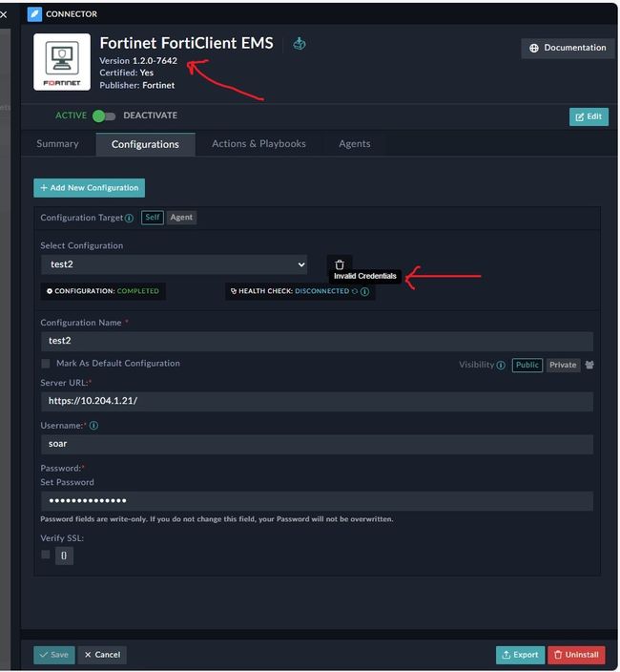The height and width of the screenshot is (672, 620).
Task: Click the Visibility info icon
Action: click(x=501, y=366)
